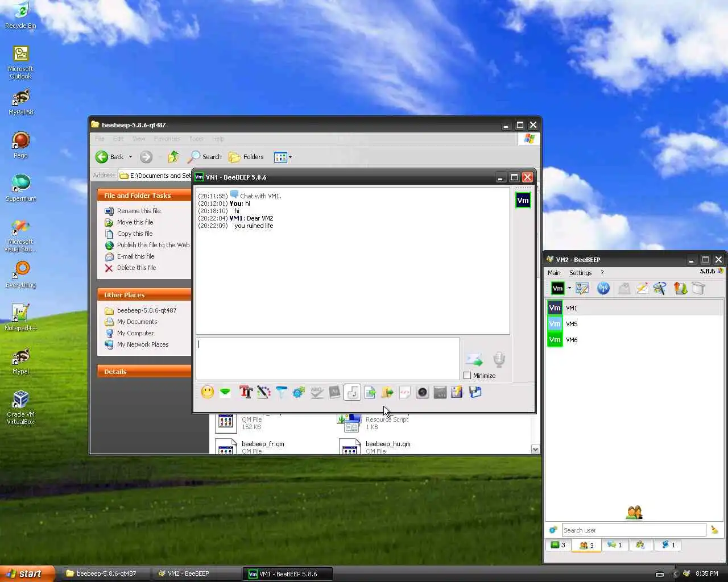Save the chat with the blue floppy disk icon
The width and height of the screenshot is (728, 582).
pos(475,392)
